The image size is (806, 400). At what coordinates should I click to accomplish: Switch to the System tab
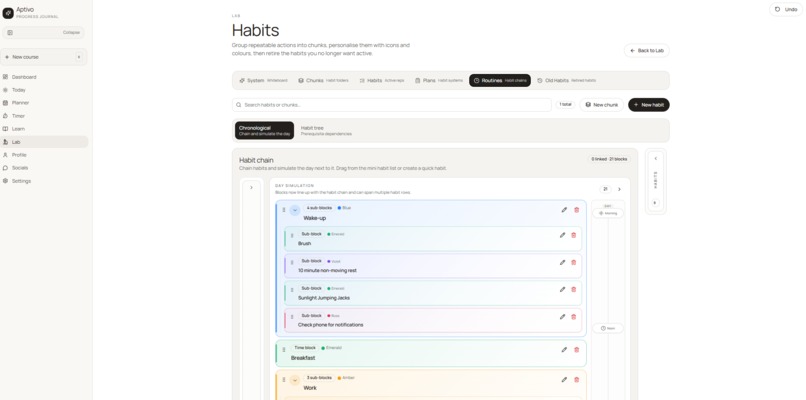[263, 81]
